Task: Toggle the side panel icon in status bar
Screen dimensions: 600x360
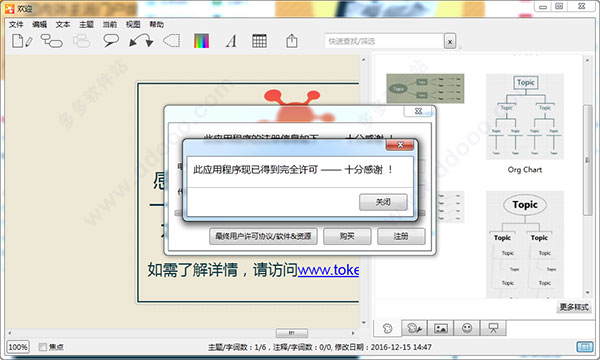Action: pos(585,347)
